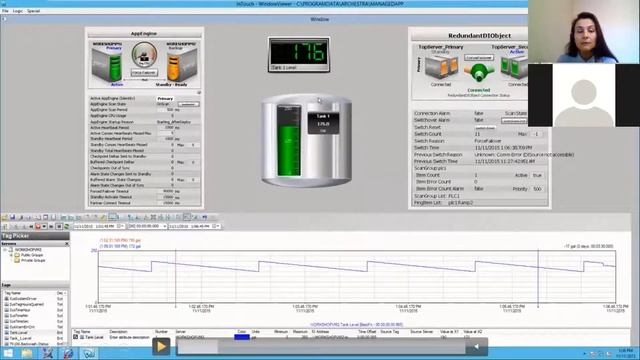Open the Logic menu

18,11
